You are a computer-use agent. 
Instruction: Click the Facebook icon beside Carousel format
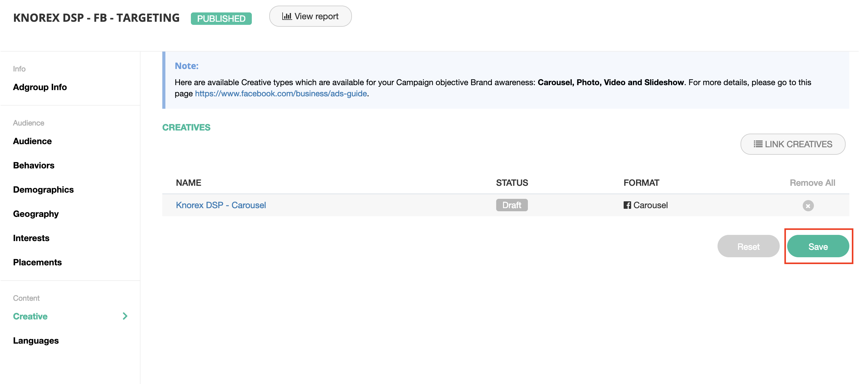(x=627, y=205)
